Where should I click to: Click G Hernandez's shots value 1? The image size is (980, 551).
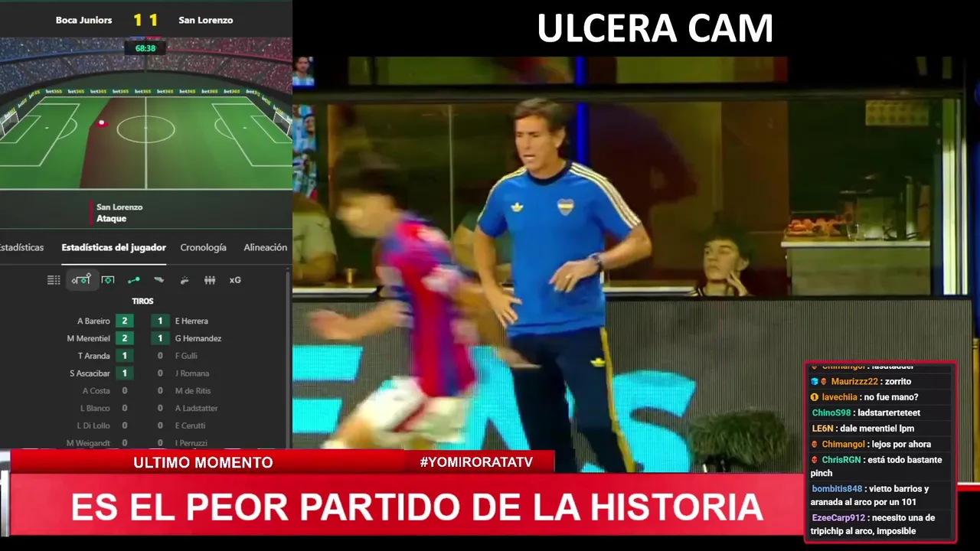(x=160, y=338)
